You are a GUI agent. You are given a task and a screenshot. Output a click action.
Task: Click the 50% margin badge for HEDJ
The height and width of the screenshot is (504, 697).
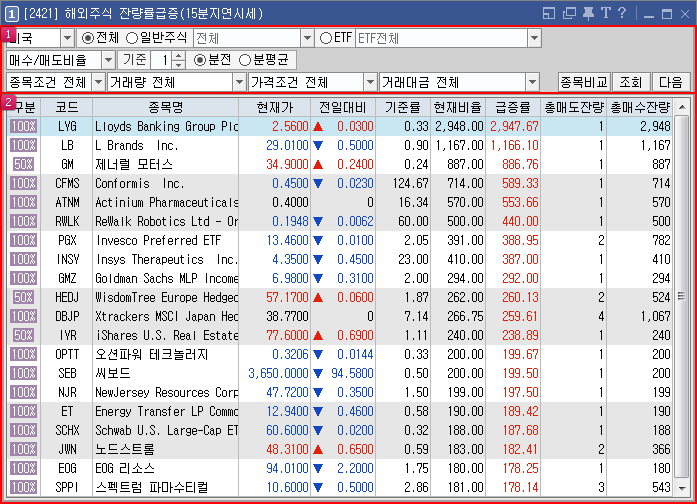[24, 297]
